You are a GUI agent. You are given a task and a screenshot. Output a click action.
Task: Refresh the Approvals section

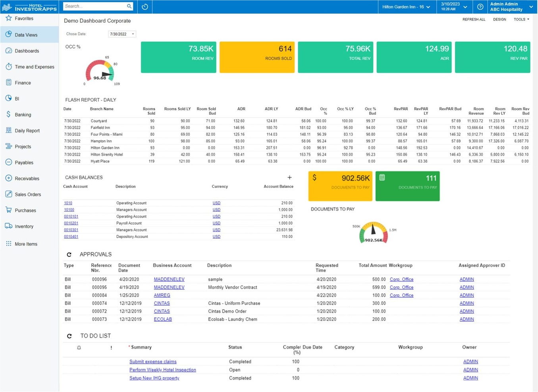[69, 254]
